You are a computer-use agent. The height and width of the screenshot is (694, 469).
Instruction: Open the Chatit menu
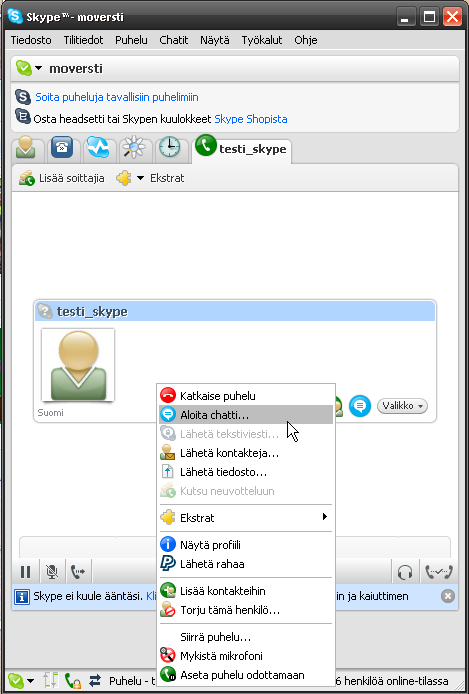[x=174, y=40]
